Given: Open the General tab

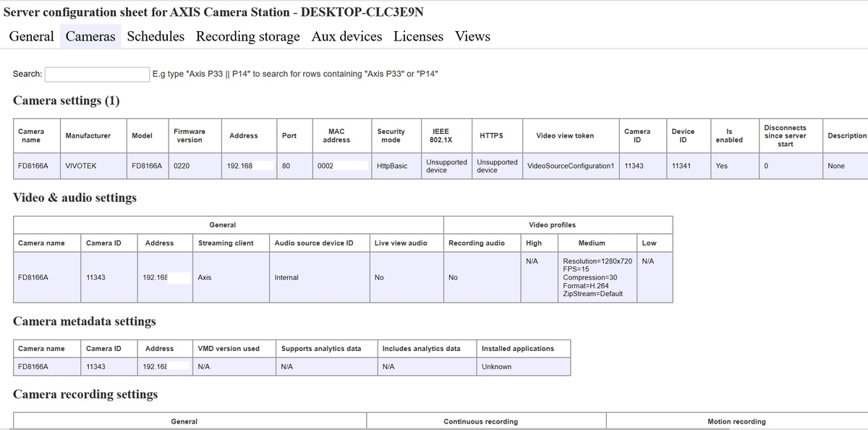Looking at the screenshot, I should (31, 36).
